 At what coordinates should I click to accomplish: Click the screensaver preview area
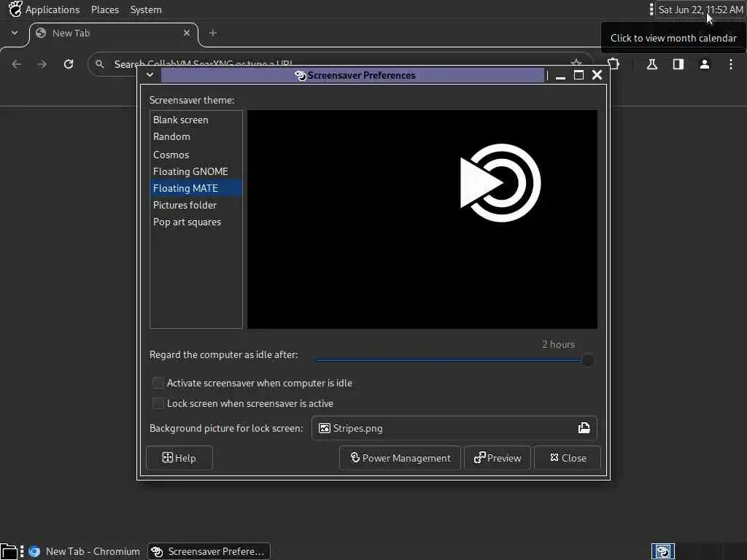pos(422,219)
